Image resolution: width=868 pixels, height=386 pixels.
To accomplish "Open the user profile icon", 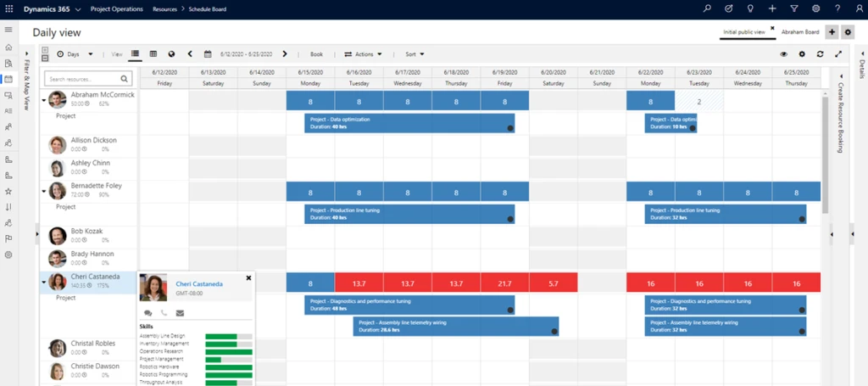I will 860,8.
